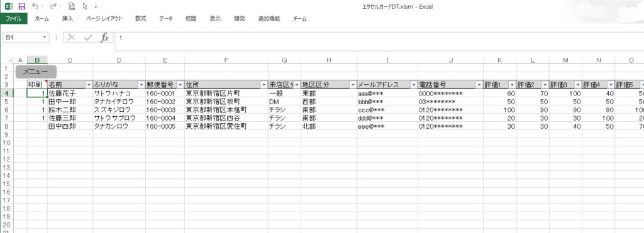Save the workbook with the floppy icon
The width and height of the screenshot is (644, 233).
[22, 6]
